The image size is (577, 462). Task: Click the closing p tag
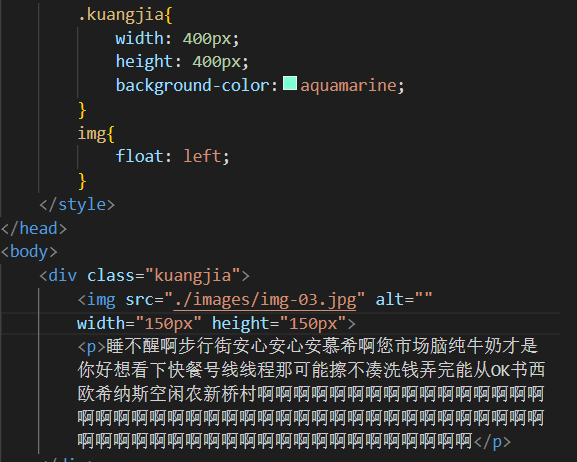492,442
